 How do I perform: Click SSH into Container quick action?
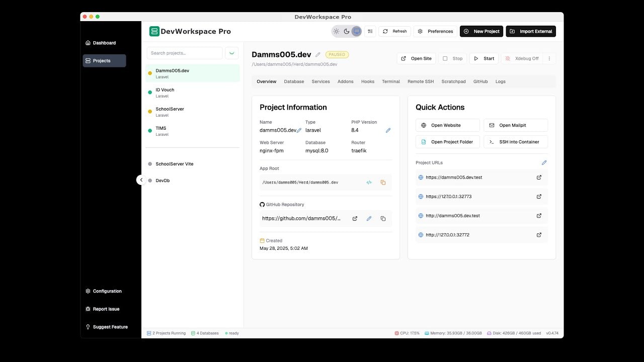pyautogui.click(x=515, y=142)
